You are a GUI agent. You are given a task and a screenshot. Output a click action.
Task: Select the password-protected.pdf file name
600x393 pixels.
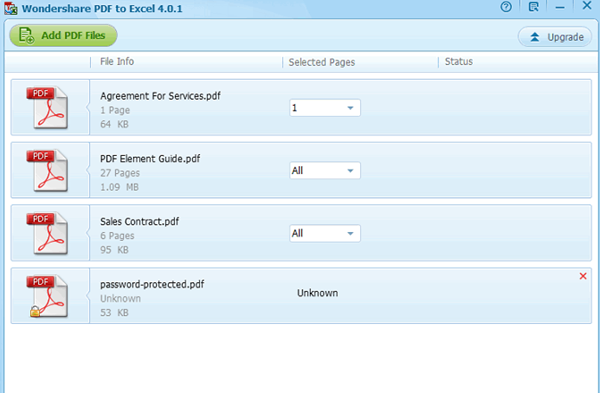tap(152, 284)
